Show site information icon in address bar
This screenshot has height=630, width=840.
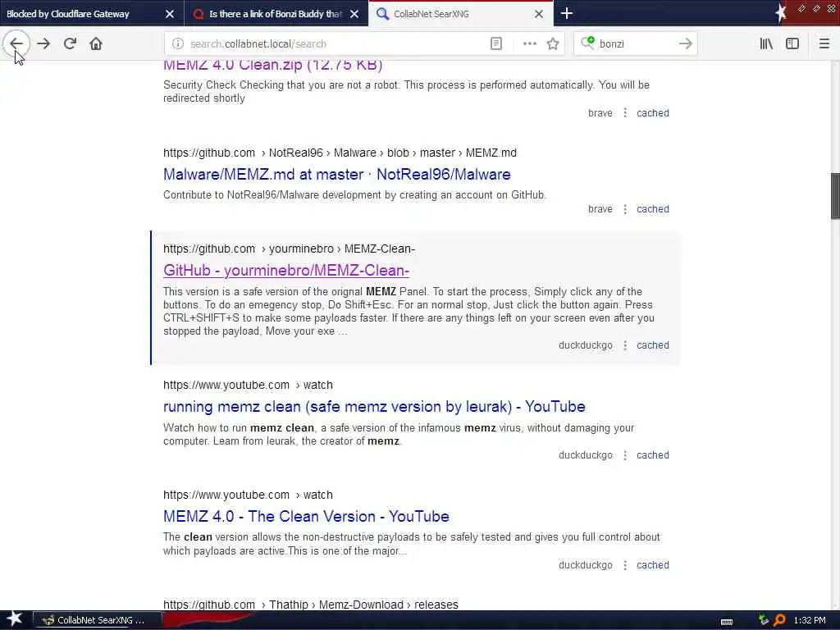[177, 44]
